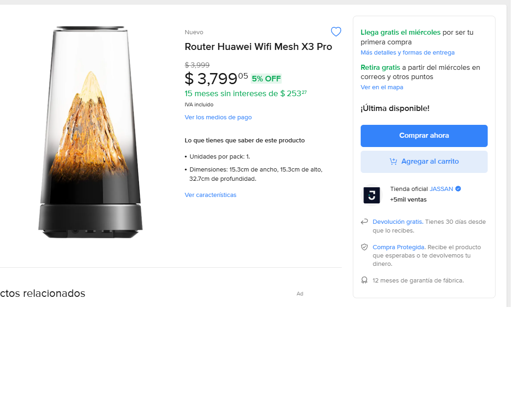Click the medal icon beside the warranty text
532x399 pixels.
(364, 280)
